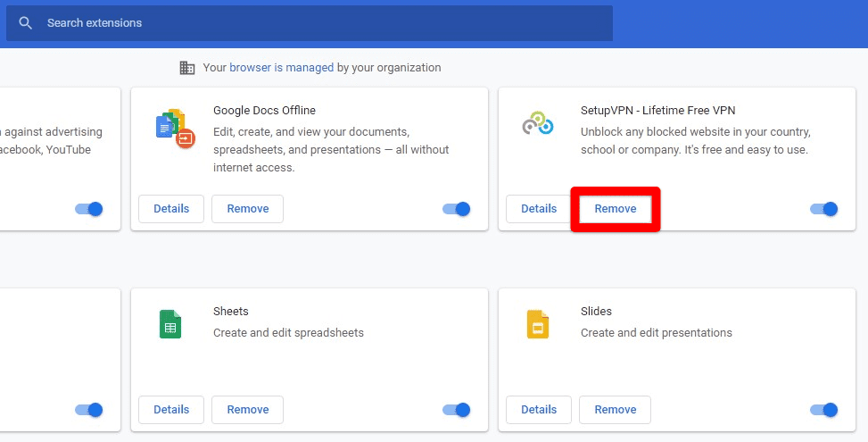
Task: Switch off the Slides extension toggle
Action: point(823,410)
